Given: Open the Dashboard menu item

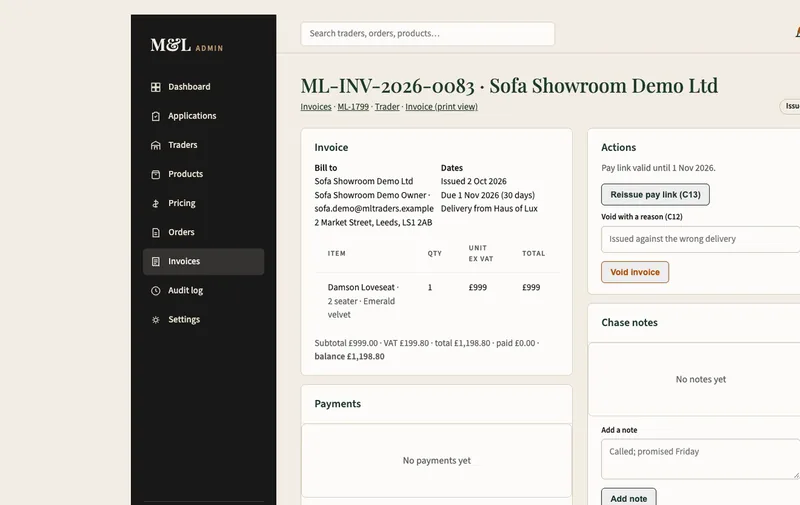Looking at the screenshot, I should pyautogui.click(x=203, y=87).
